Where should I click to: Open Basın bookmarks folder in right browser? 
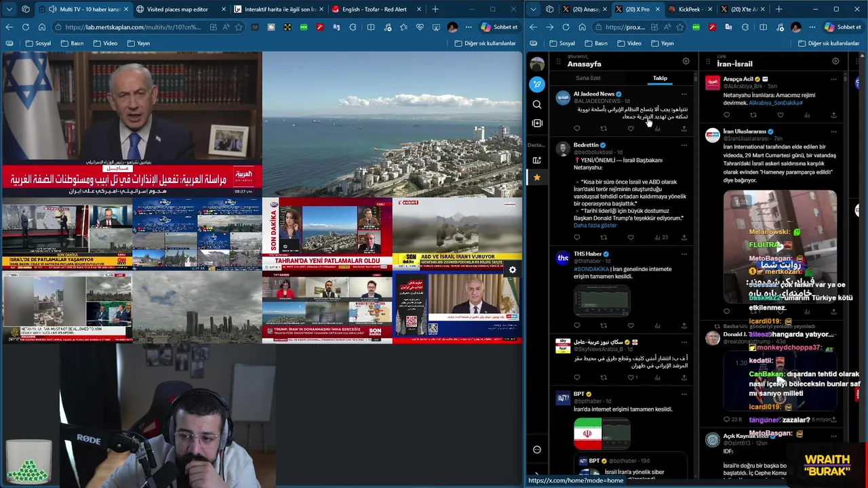click(596, 43)
